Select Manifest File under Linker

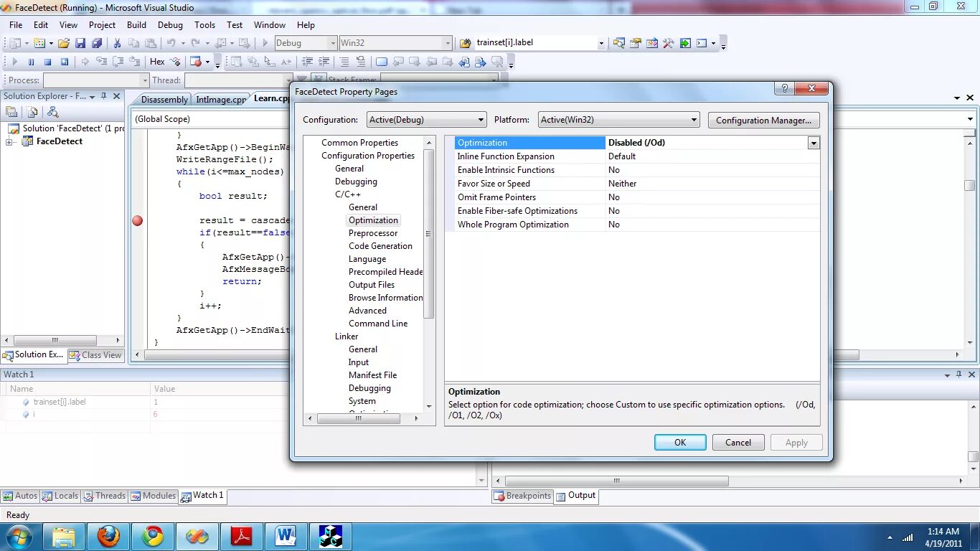tap(372, 375)
